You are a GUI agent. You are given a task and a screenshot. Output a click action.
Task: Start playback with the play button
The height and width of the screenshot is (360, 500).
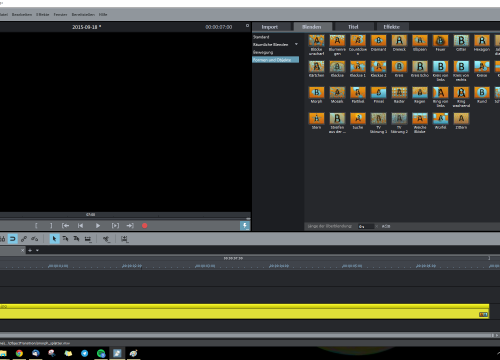[98, 226]
